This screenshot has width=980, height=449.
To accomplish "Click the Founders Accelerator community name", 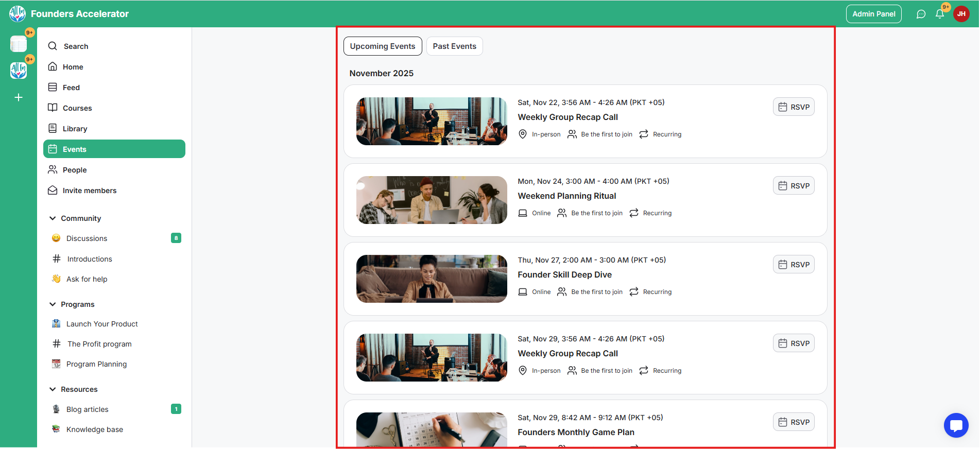I will 80,14.
